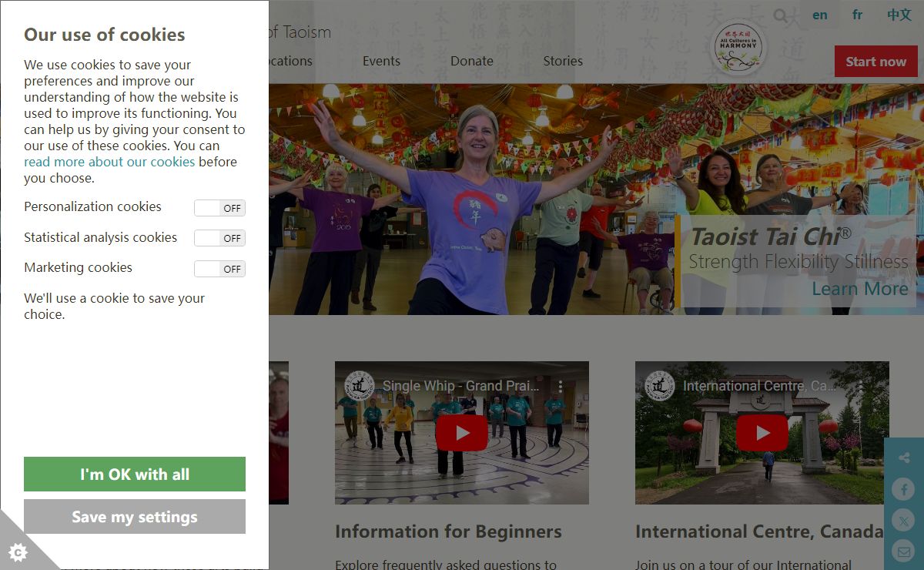Viewport: 924px width, 570px height.
Task: Switch language to French (fr)
Action: [x=858, y=15]
